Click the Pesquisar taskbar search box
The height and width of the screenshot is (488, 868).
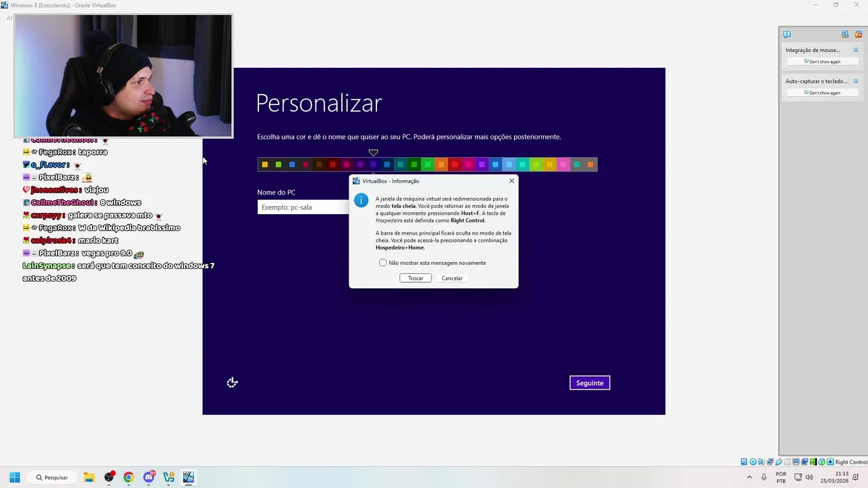(52, 477)
